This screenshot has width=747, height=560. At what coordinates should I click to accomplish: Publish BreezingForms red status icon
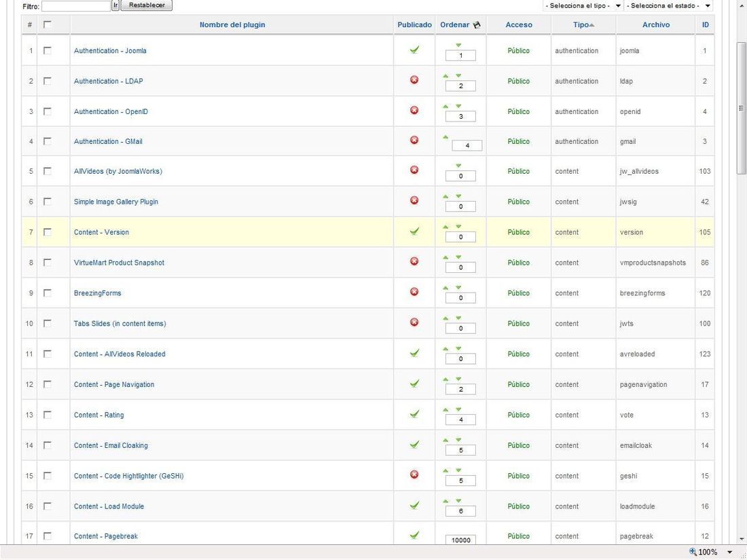click(414, 292)
